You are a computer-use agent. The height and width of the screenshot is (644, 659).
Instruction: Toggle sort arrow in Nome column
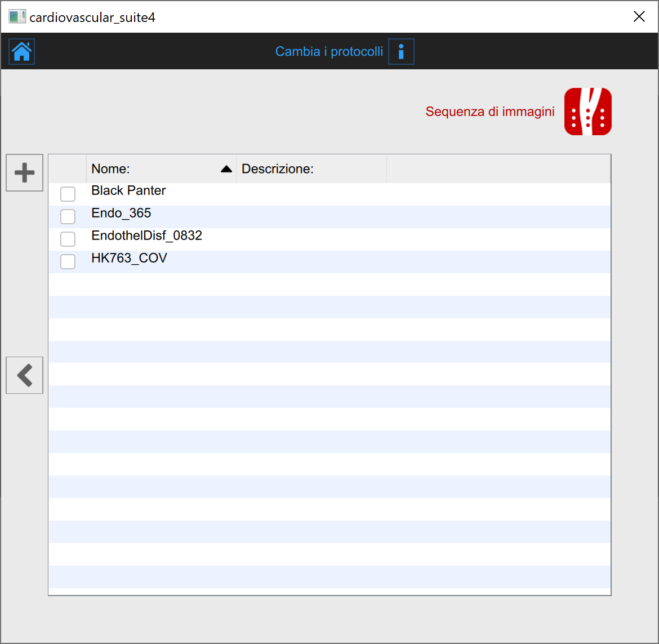226,169
